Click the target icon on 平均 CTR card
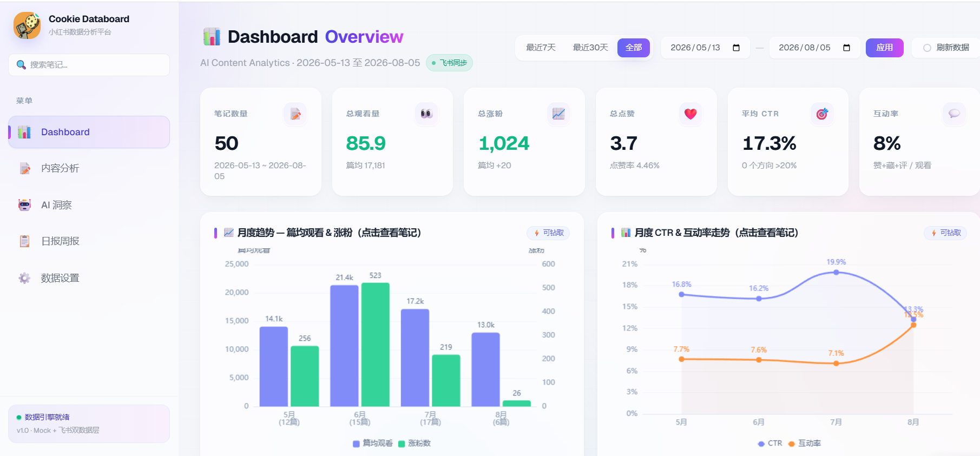 point(822,114)
